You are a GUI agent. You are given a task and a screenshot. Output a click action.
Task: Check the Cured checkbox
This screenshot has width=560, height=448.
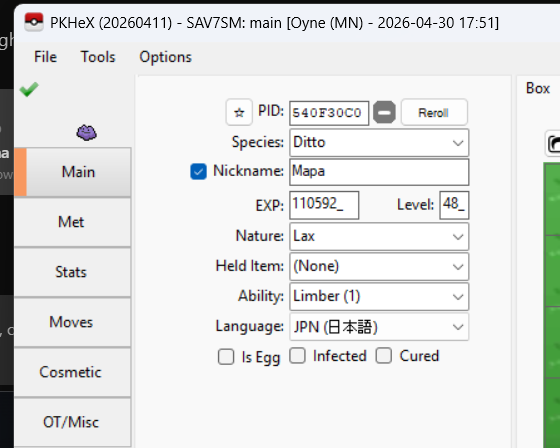[x=384, y=356]
